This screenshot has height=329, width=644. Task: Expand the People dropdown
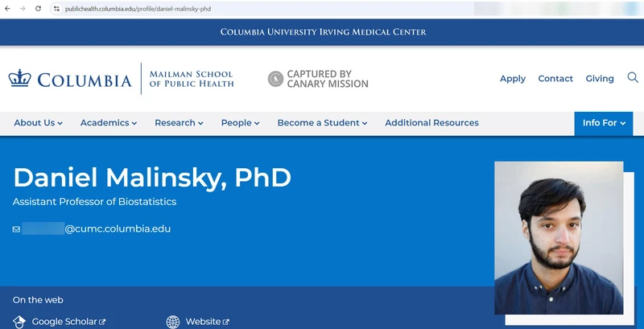click(240, 123)
